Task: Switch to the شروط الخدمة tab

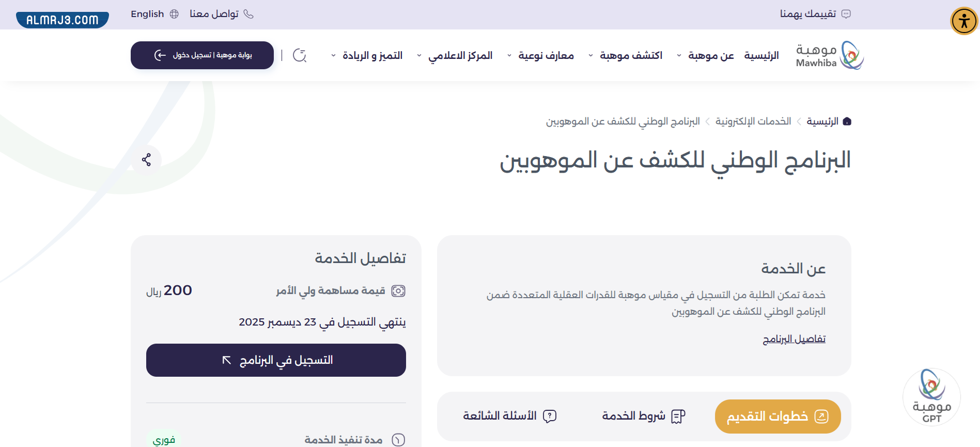Action: (643, 417)
